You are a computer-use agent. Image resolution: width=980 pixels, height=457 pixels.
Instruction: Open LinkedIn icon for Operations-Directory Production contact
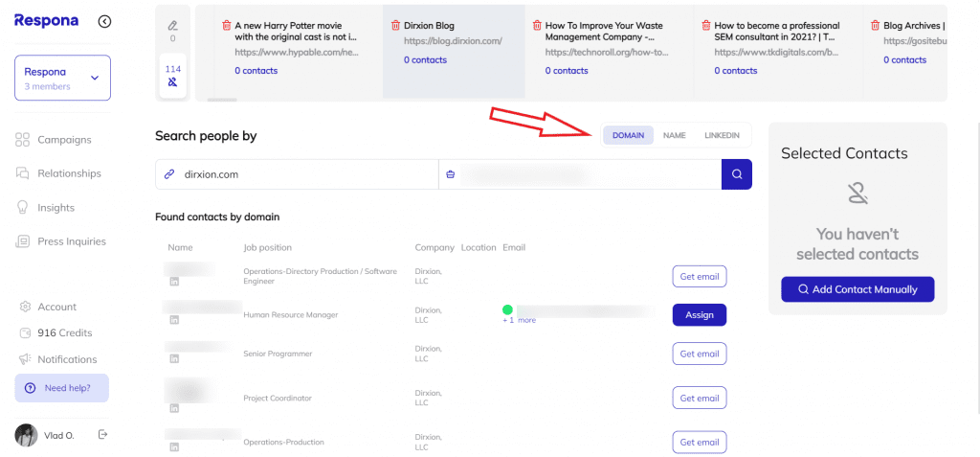point(174,283)
